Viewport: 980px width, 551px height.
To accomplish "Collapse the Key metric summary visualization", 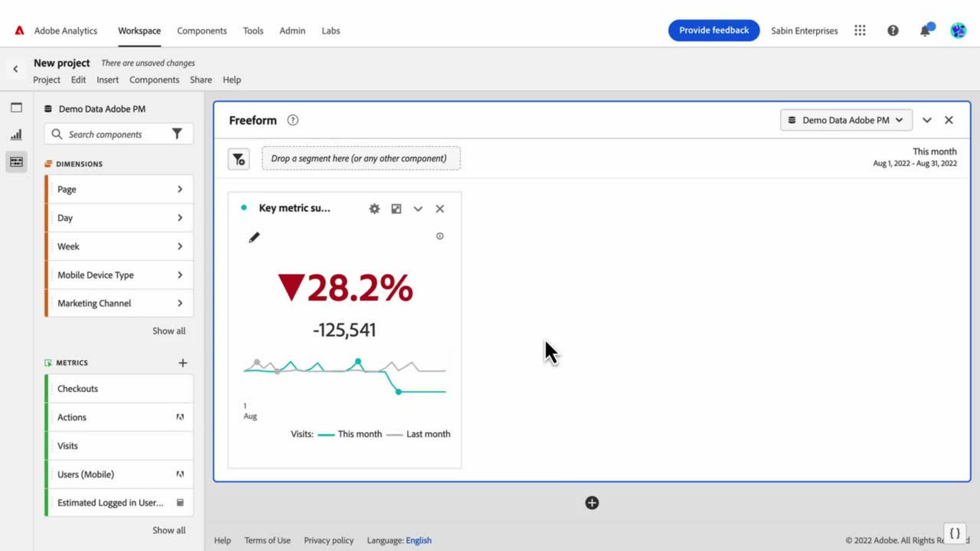I will pos(418,209).
